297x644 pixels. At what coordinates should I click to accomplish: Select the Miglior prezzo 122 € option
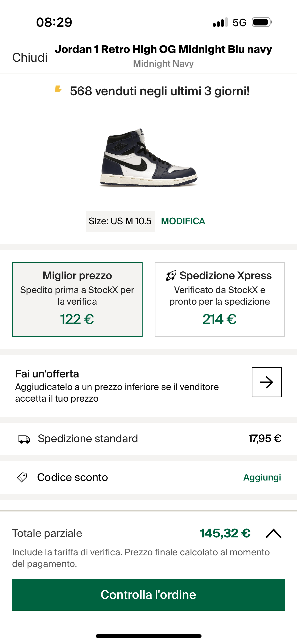click(x=77, y=299)
